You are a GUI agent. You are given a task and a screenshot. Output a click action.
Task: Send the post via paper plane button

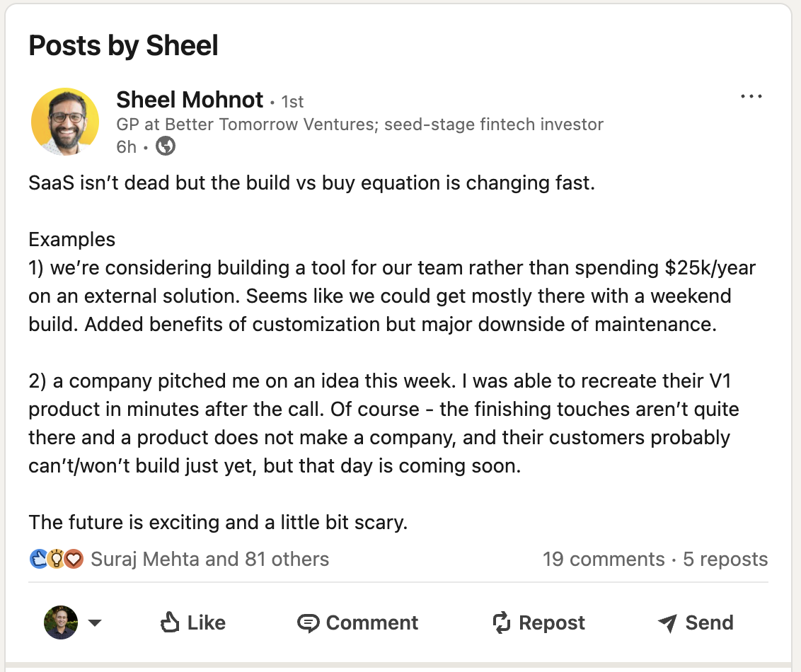(695, 622)
